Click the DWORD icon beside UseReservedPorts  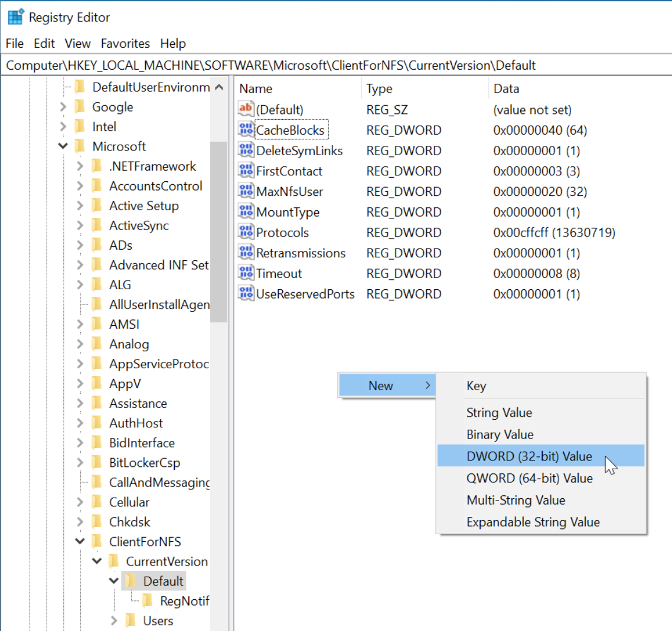click(246, 294)
